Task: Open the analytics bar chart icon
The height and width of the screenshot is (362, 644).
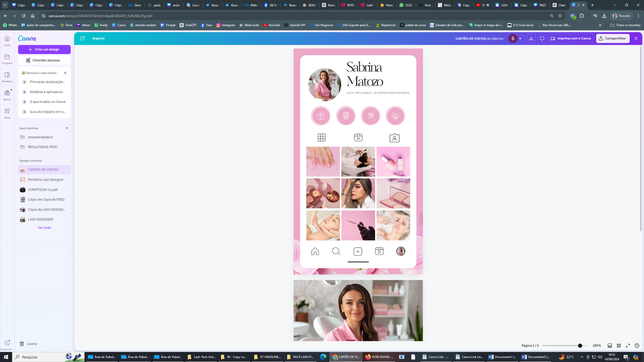Action: pyautogui.click(x=531, y=39)
